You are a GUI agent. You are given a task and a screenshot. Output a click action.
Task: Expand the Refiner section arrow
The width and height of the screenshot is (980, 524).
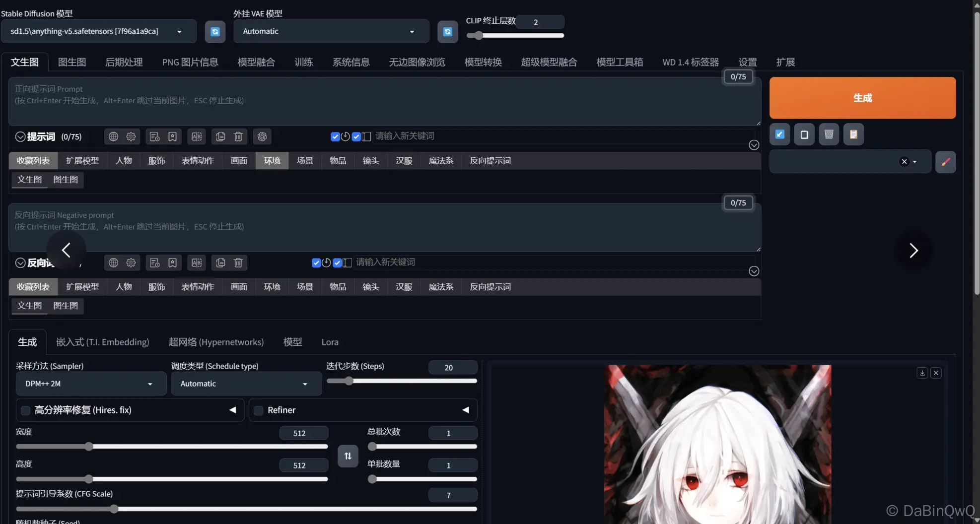point(466,410)
